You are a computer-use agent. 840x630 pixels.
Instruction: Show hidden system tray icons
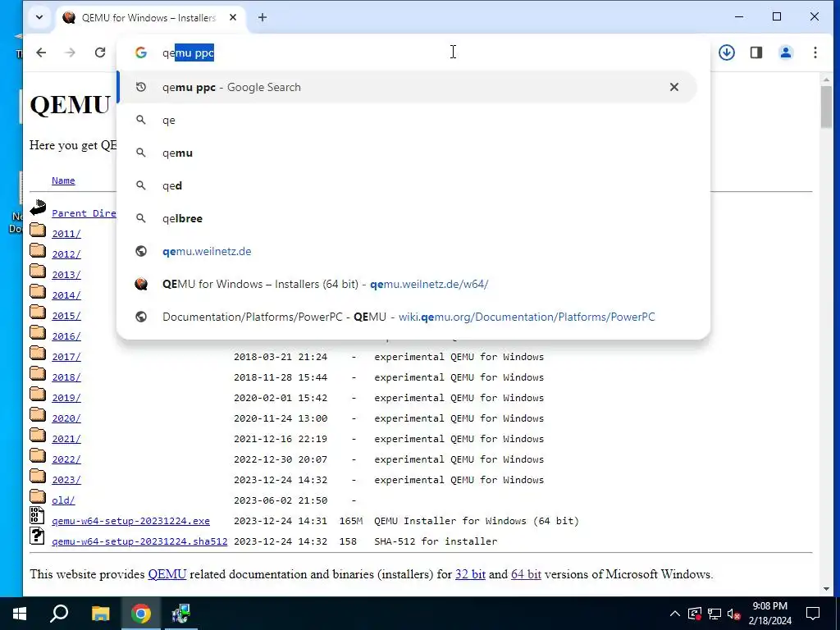coord(675,614)
